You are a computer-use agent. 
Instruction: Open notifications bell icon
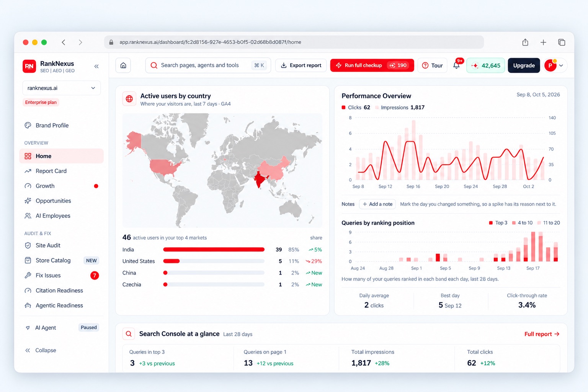456,65
